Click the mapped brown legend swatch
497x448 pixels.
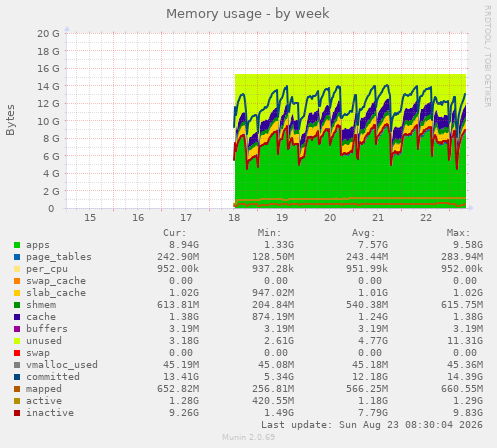tap(17, 389)
